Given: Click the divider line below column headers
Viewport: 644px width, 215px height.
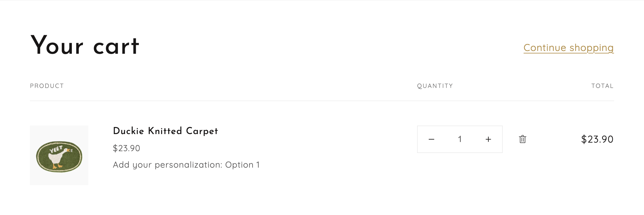Looking at the screenshot, I should [x=322, y=101].
